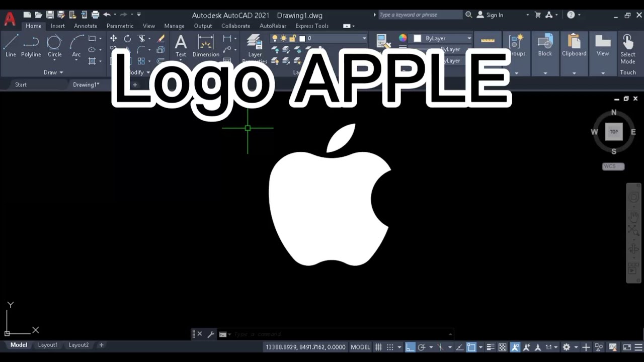The height and width of the screenshot is (362, 644).
Task: Expand the Draw panel
Action: (x=53, y=72)
